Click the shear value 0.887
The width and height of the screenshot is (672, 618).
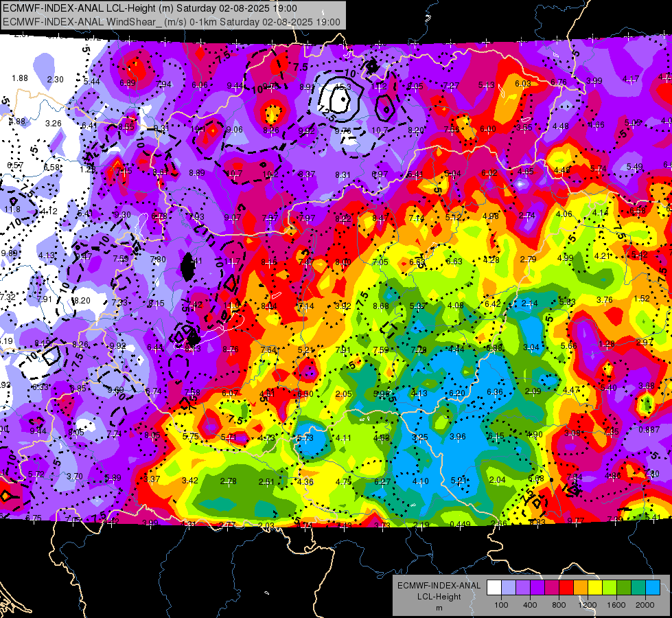pos(649,430)
